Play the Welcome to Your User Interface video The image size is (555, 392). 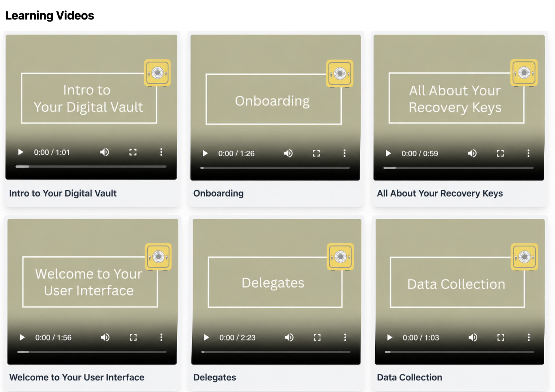[x=22, y=337]
